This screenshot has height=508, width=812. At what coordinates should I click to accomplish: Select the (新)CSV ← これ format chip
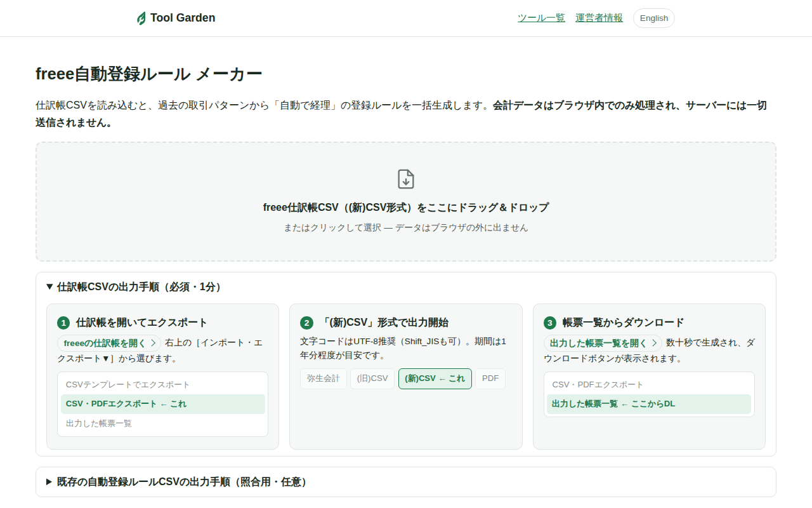435,378
